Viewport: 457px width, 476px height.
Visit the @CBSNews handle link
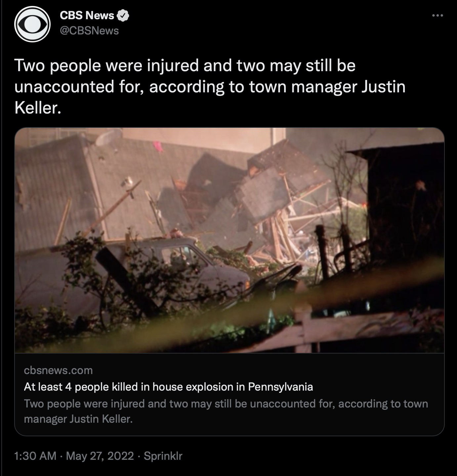tap(89, 31)
